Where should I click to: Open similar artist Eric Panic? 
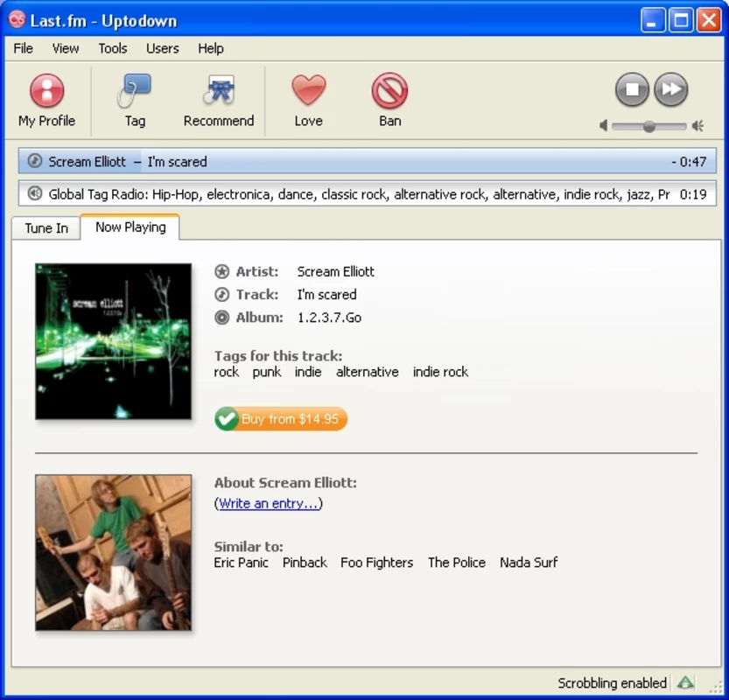coord(241,563)
